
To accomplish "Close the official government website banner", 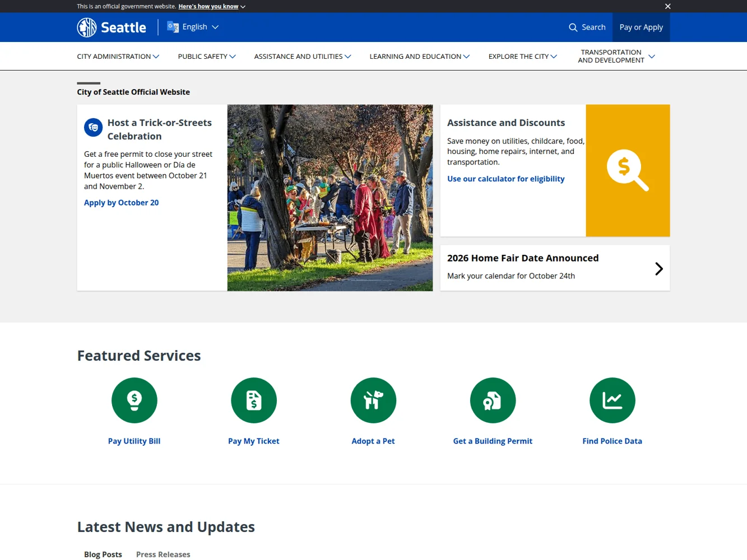I will click(x=667, y=6).
